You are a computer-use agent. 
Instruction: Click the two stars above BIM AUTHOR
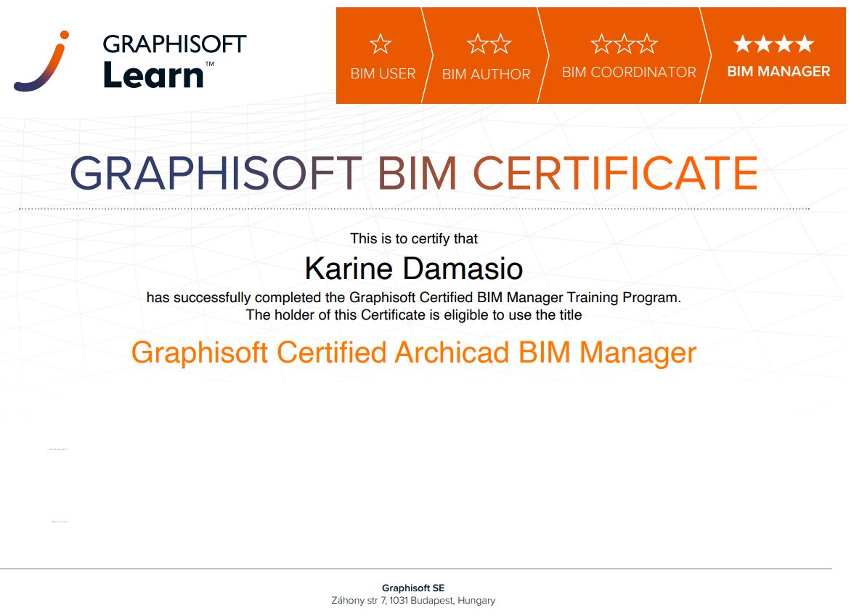coord(489,44)
